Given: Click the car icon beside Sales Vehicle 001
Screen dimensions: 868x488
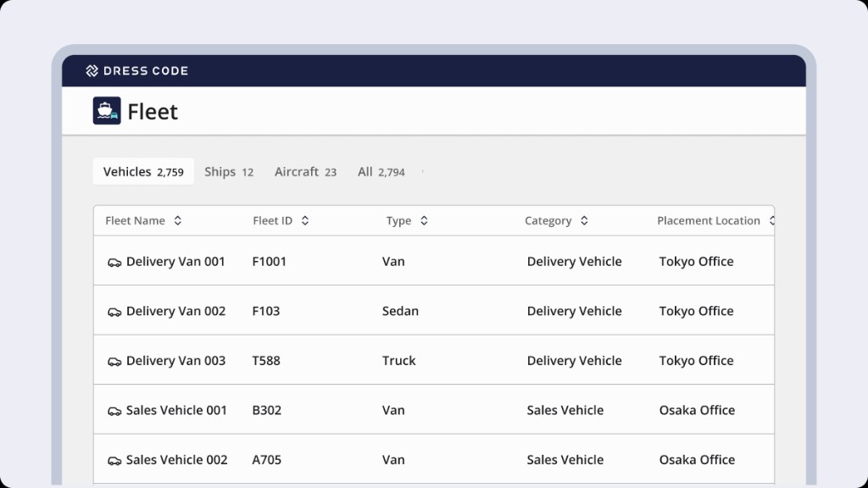Looking at the screenshot, I should tap(114, 410).
